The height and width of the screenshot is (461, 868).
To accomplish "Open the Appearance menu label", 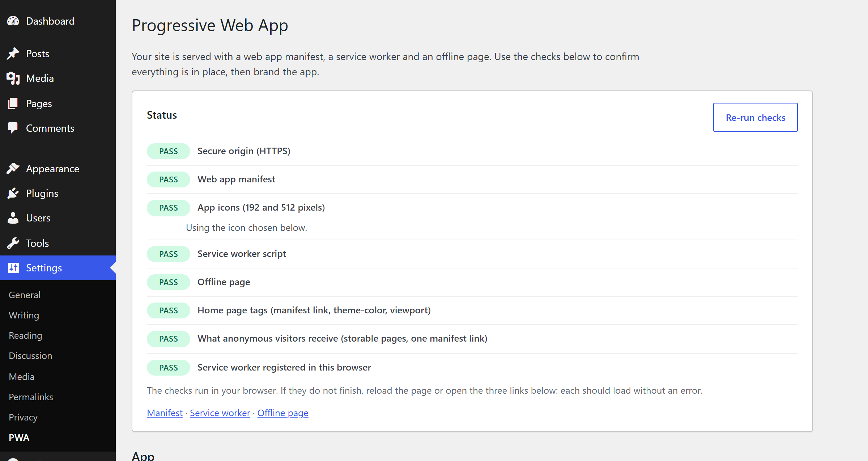I will 52,169.
